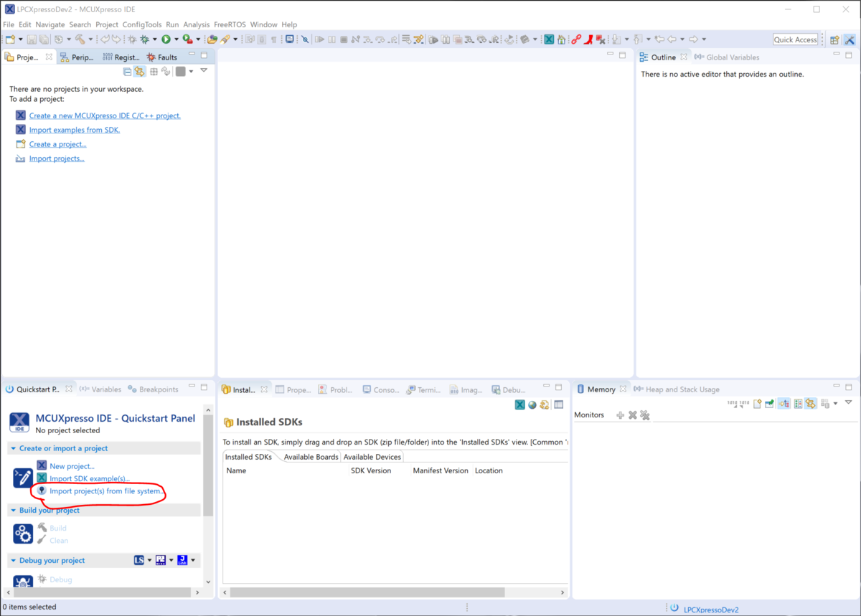Click the 'Import projects...' link
This screenshot has width=861, height=616.
point(57,158)
